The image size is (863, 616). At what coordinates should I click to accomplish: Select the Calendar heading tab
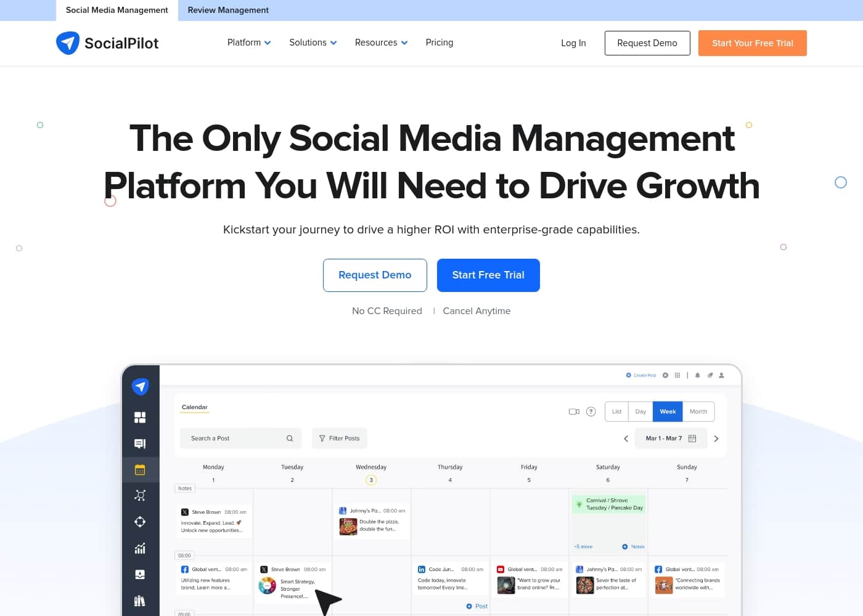click(195, 407)
